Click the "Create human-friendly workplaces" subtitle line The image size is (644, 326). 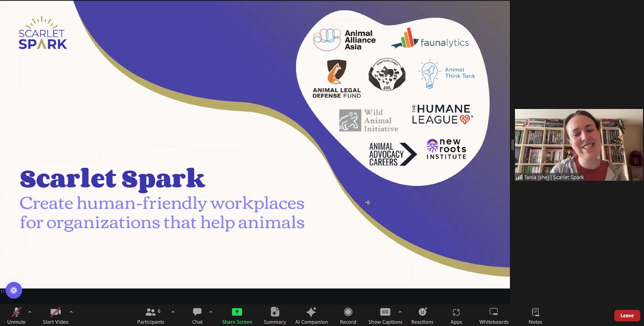[x=162, y=203]
